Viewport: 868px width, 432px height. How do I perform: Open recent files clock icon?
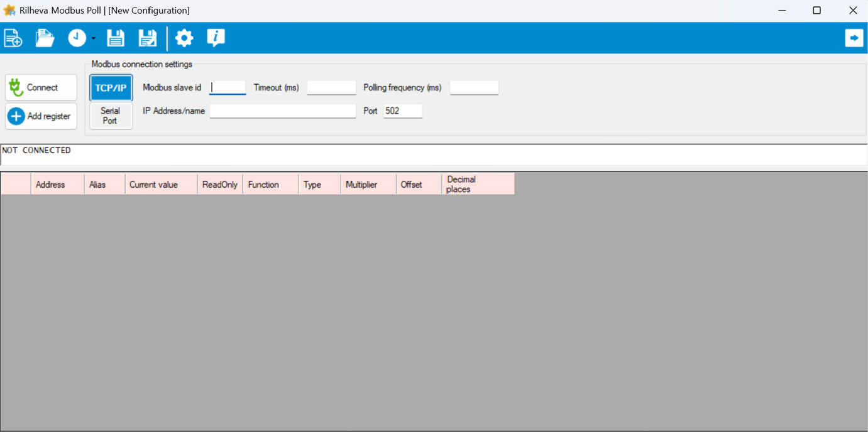tap(77, 38)
